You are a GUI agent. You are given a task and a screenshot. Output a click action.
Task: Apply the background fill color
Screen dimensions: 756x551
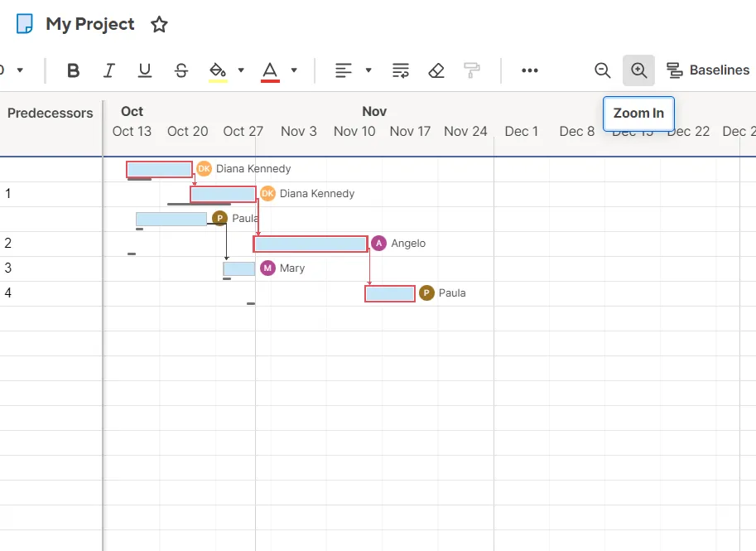coord(218,71)
